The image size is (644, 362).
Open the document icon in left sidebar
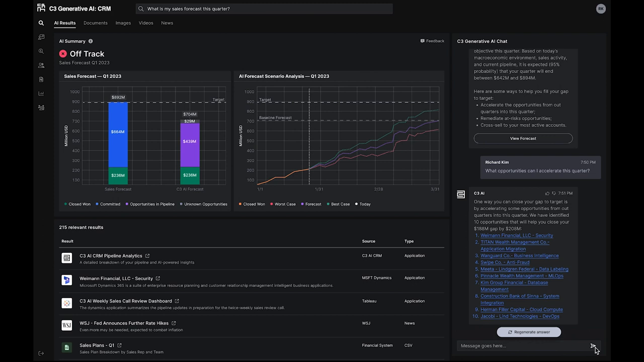coord(41,79)
